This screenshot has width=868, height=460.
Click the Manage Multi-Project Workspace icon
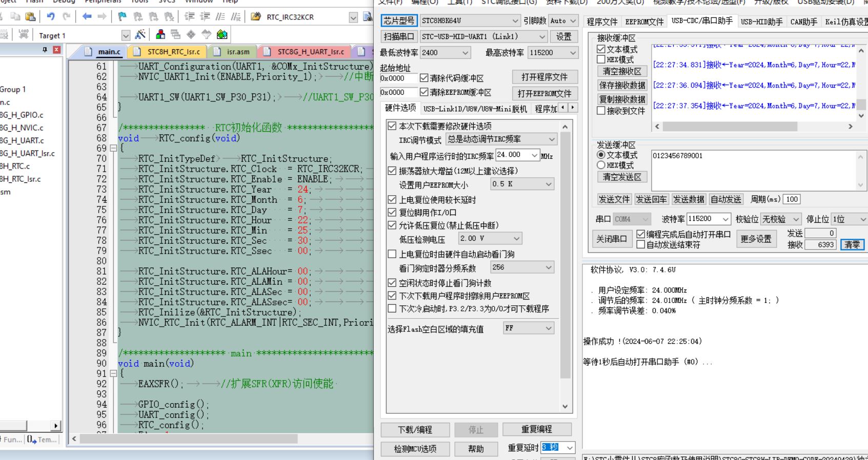[x=176, y=34]
